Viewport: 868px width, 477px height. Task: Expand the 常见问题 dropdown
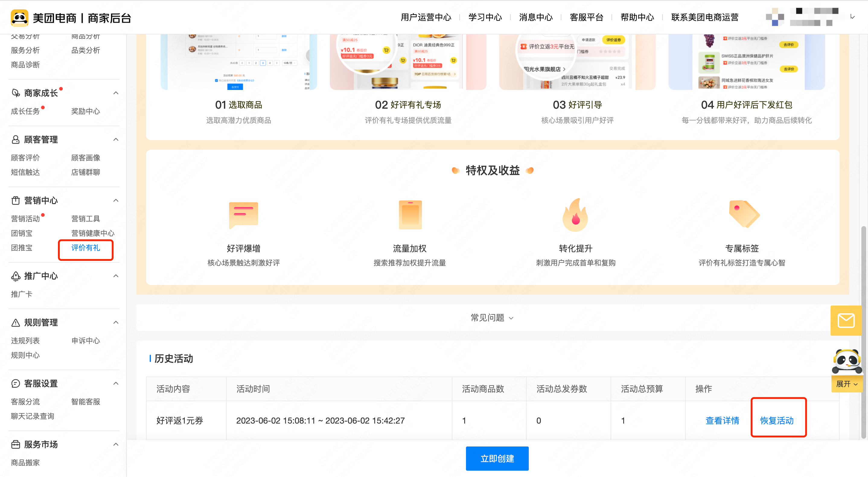coord(492,318)
